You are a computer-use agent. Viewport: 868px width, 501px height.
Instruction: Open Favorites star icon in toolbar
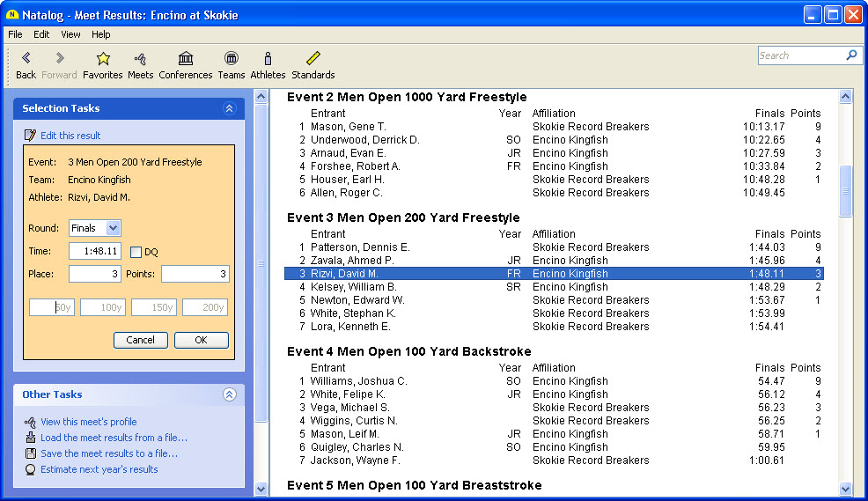(x=103, y=59)
